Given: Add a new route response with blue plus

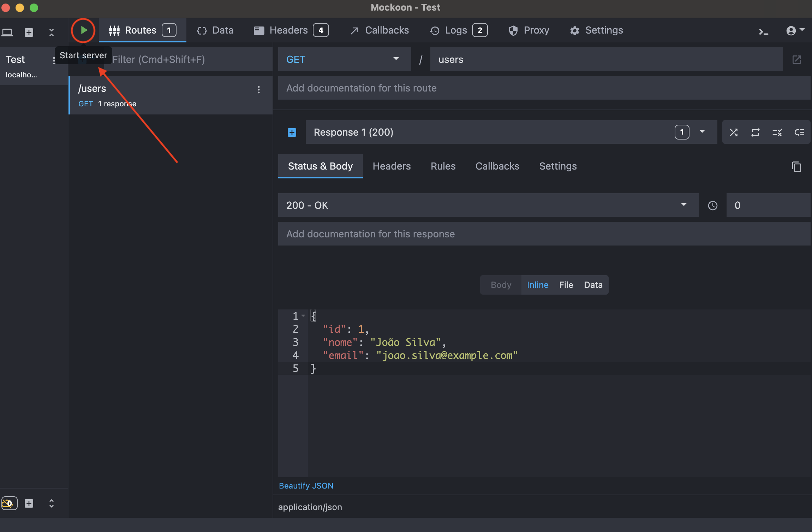Looking at the screenshot, I should click(292, 132).
